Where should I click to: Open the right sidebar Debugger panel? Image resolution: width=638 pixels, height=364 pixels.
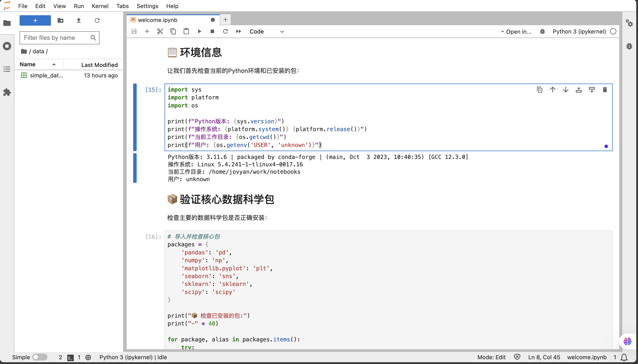click(629, 46)
